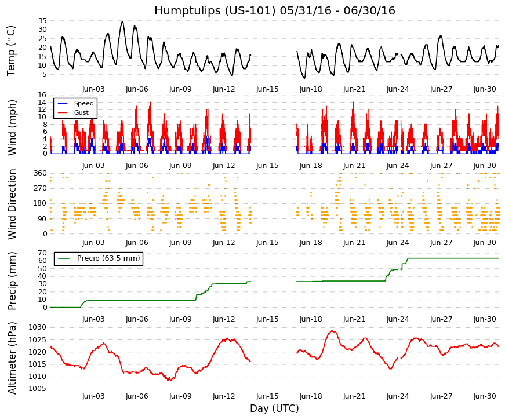Click Jun-03 tick under precipitation plot
This screenshot has width=505, height=420.
tap(93, 319)
